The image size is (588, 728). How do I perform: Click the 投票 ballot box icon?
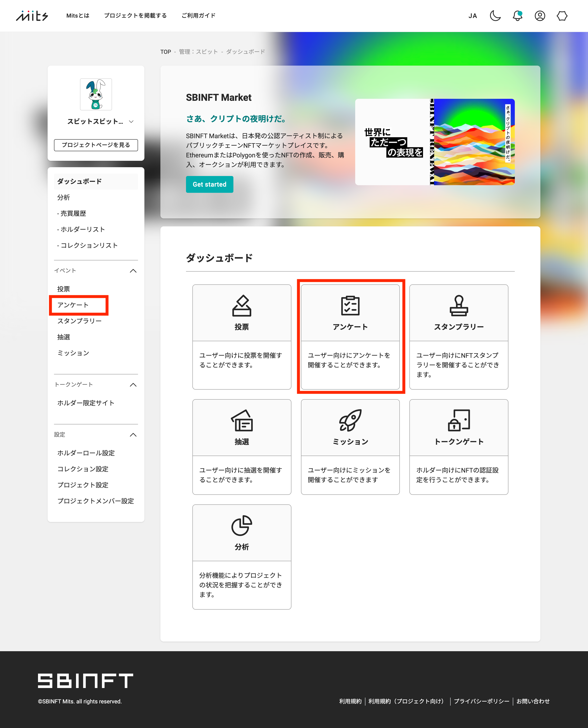click(242, 306)
